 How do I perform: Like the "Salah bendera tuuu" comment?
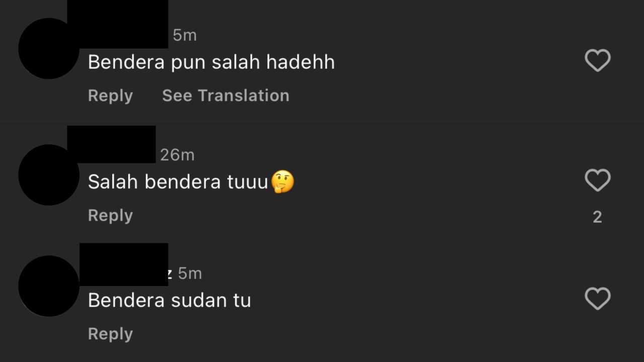[x=598, y=180]
